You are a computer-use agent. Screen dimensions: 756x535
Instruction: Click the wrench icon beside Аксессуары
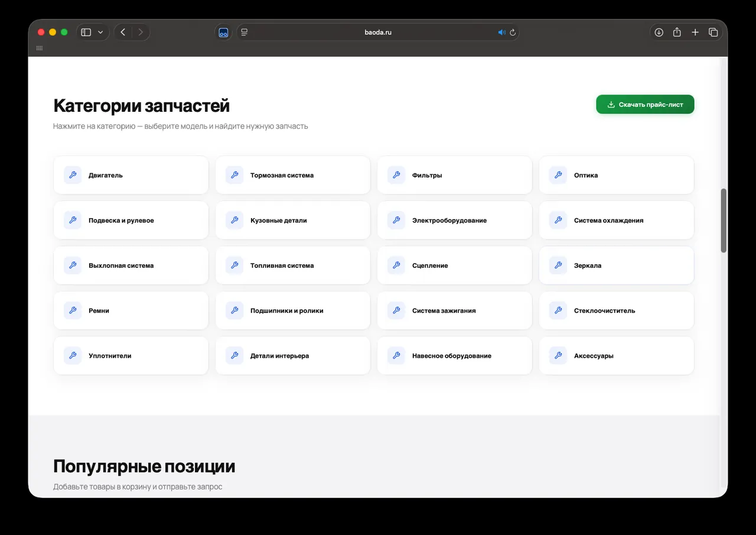tap(558, 356)
